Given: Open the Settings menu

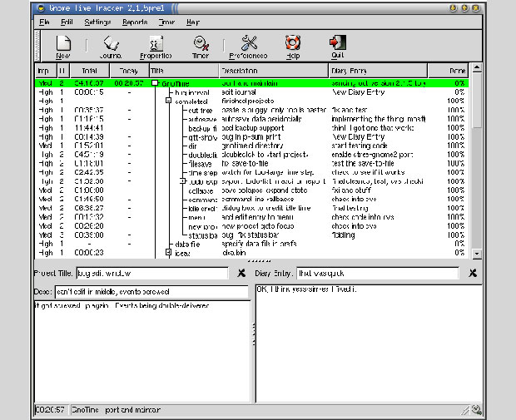Looking at the screenshot, I should coord(97,22).
